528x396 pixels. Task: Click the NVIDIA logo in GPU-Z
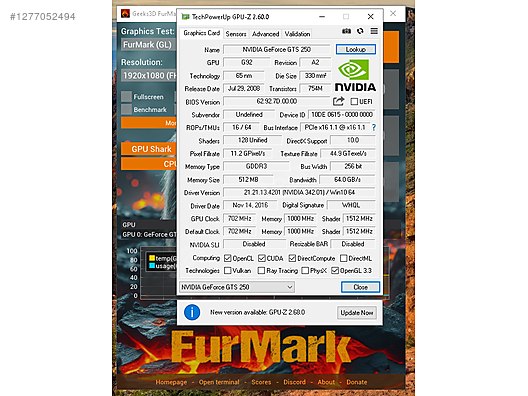pos(355,76)
